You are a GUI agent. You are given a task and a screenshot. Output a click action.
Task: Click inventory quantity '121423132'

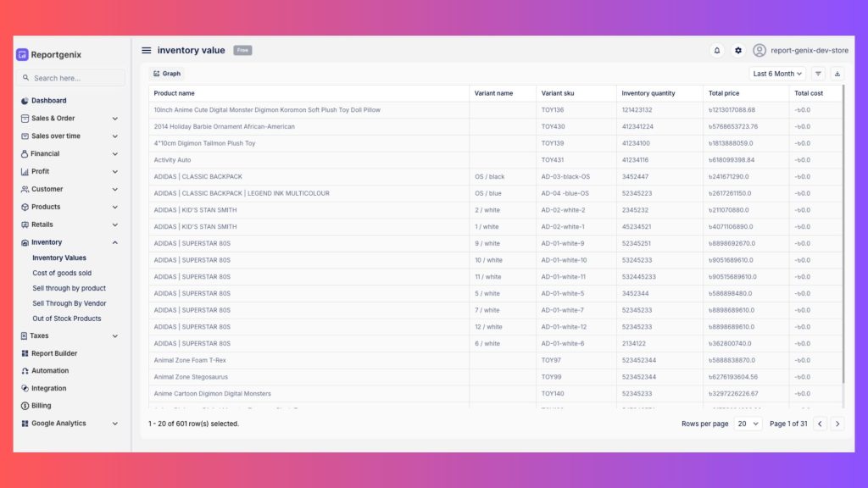point(637,110)
